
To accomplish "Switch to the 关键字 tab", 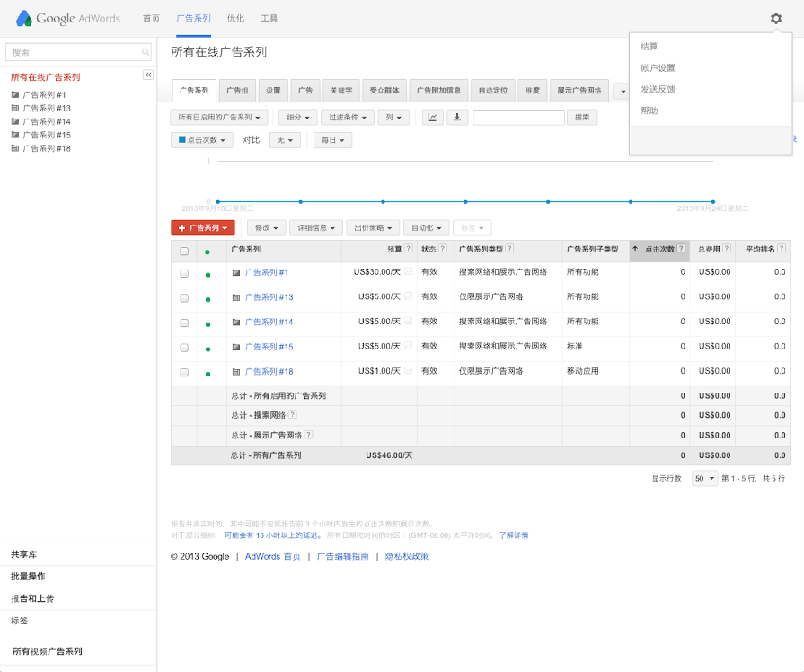I will tap(340, 91).
